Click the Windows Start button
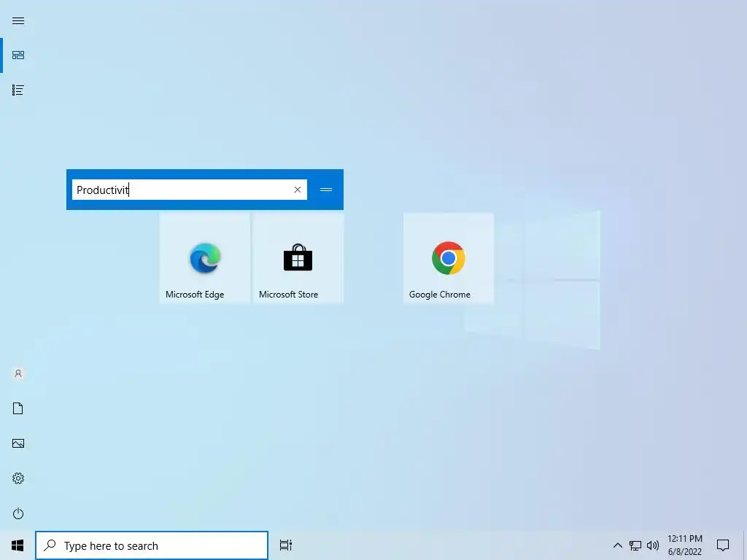The width and height of the screenshot is (747, 560). tap(18, 545)
